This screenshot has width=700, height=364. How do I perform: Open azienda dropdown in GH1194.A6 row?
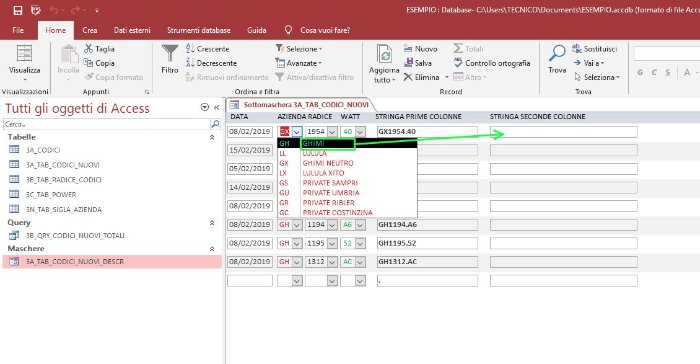click(297, 225)
